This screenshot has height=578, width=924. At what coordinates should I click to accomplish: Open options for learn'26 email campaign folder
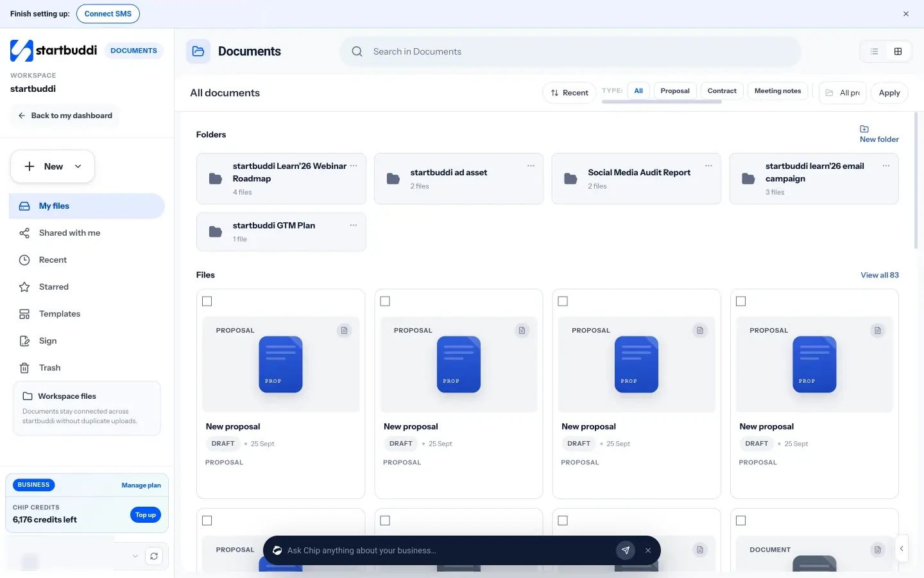(x=886, y=166)
